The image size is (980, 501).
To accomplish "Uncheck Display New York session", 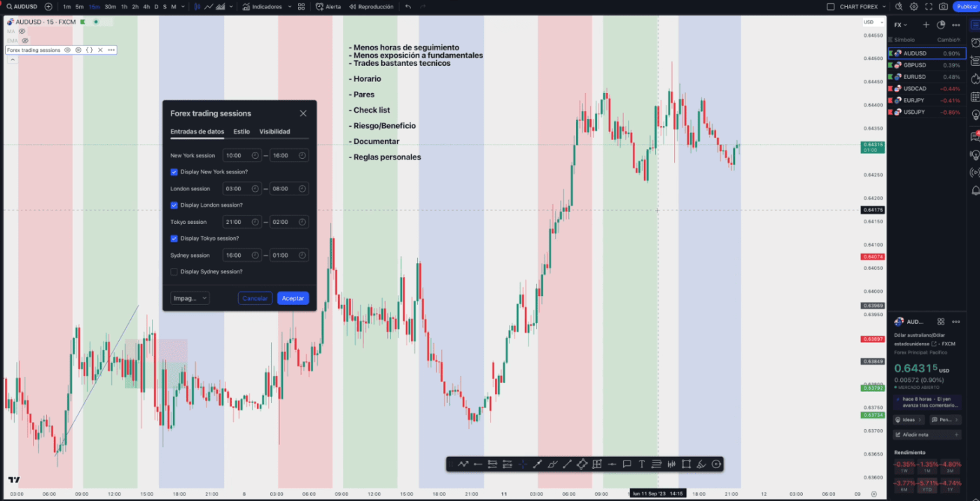I will tap(174, 171).
